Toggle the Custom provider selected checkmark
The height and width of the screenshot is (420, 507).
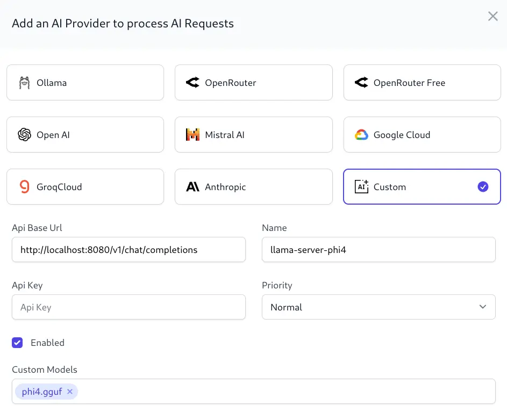(x=483, y=187)
